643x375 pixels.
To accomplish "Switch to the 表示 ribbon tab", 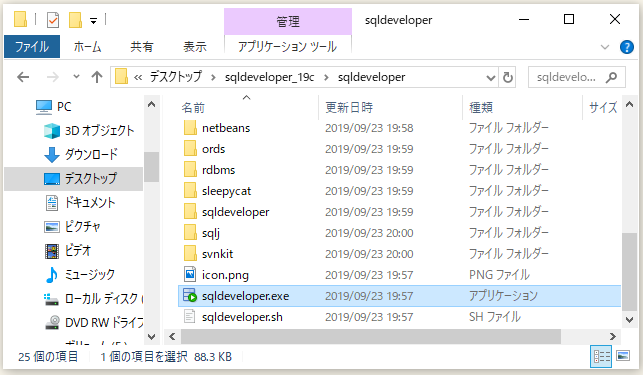I will point(194,46).
